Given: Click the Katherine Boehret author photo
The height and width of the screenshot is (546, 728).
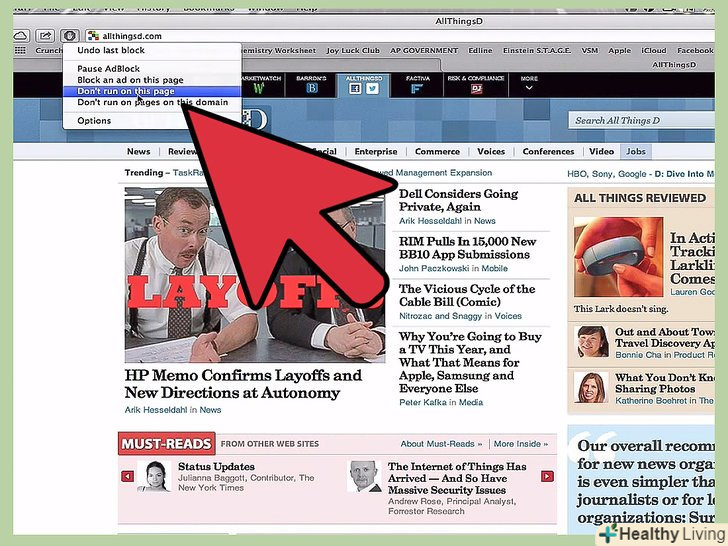Looking at the screenshot, I should tap(591, 387).
